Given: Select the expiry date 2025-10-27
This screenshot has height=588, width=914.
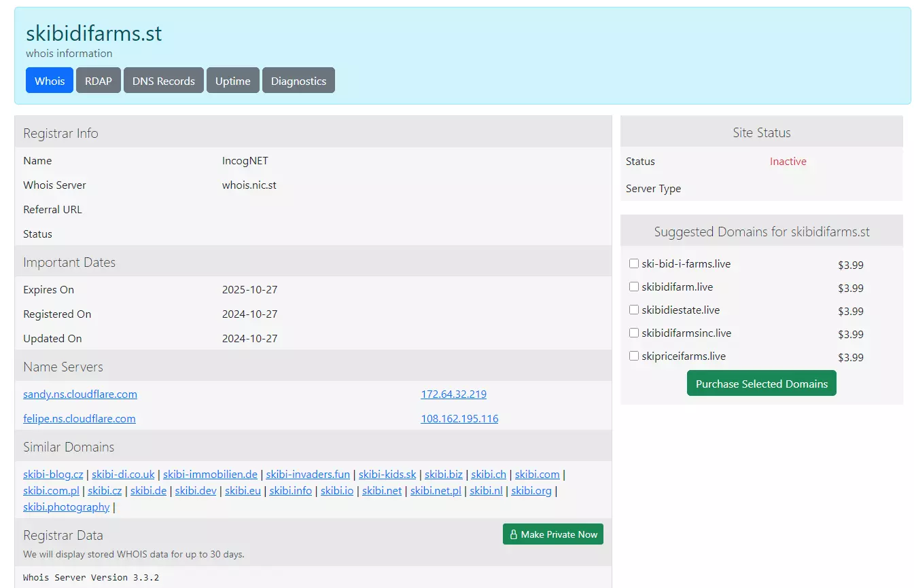Looking at the screenshot, I should coord(250,289).
